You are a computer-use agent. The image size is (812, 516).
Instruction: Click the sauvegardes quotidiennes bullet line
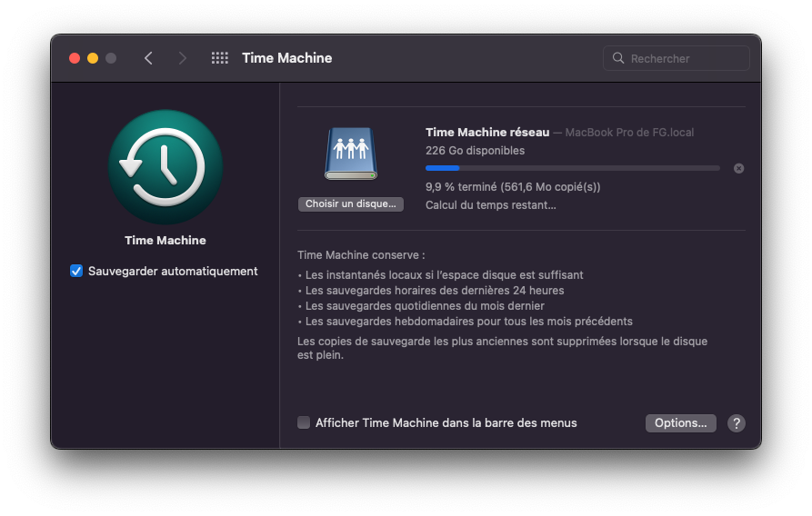click(421, 306)
